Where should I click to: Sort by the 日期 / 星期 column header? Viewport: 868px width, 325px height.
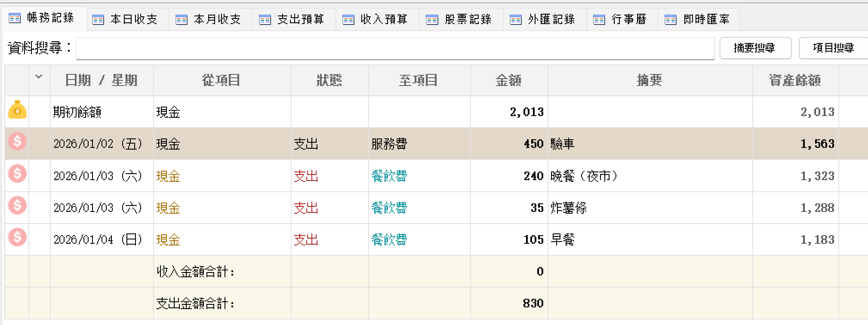tap(102, 80)
